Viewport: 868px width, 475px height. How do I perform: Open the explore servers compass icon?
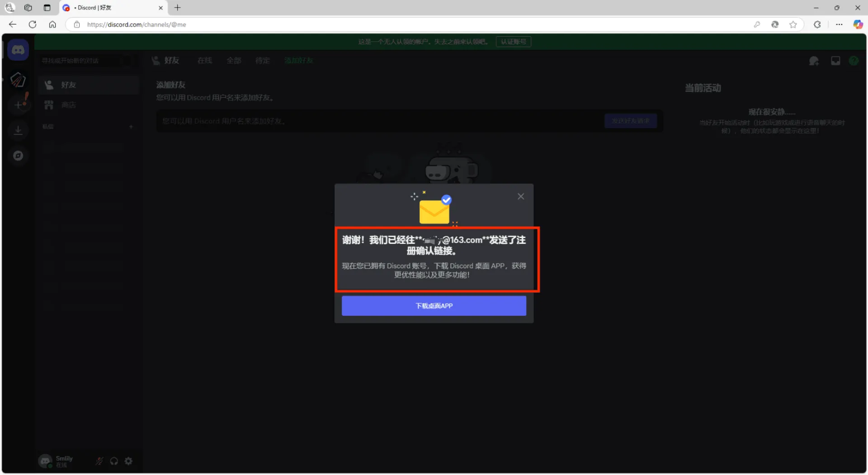pyautogui.click(x=18, y=156)
